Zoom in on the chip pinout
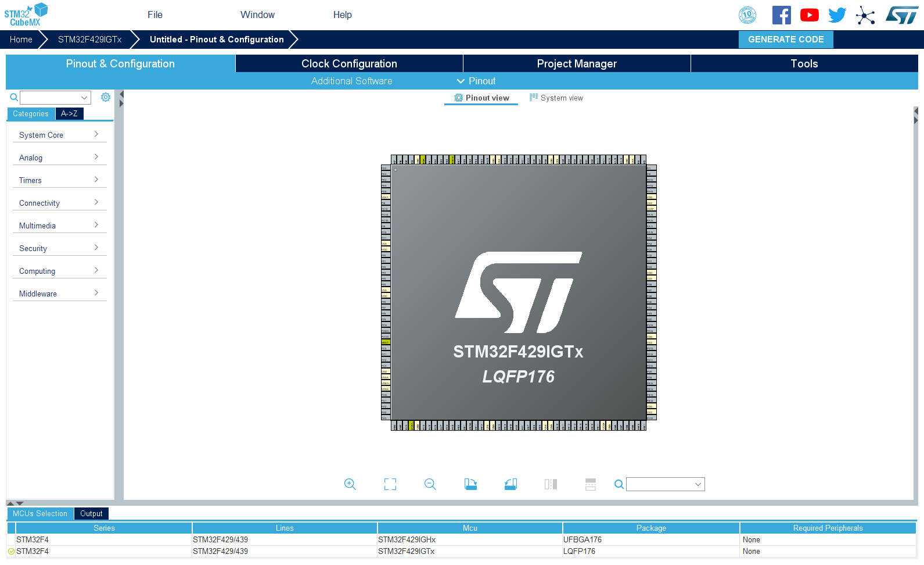The width and height of the screenshot is (924, 565). click(350, 484)
